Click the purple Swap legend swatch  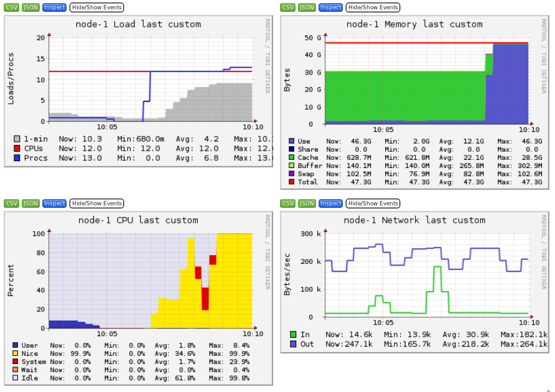pos(292,174)
